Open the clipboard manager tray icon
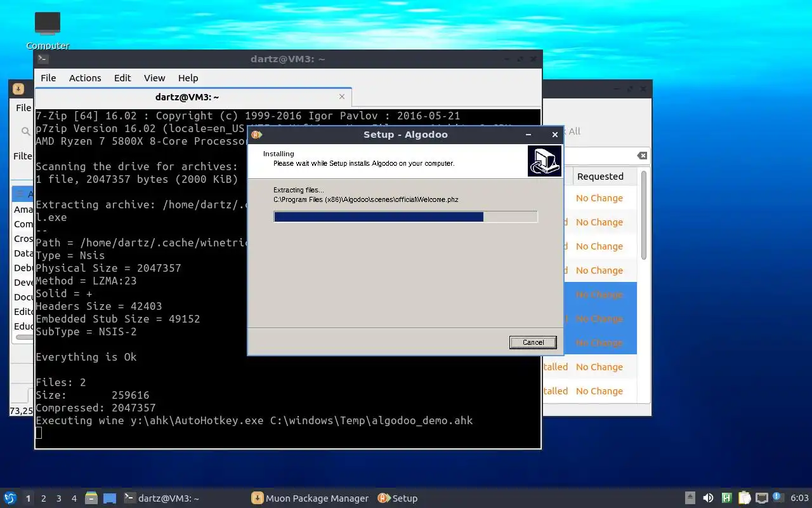 click(x=745, y=498)
